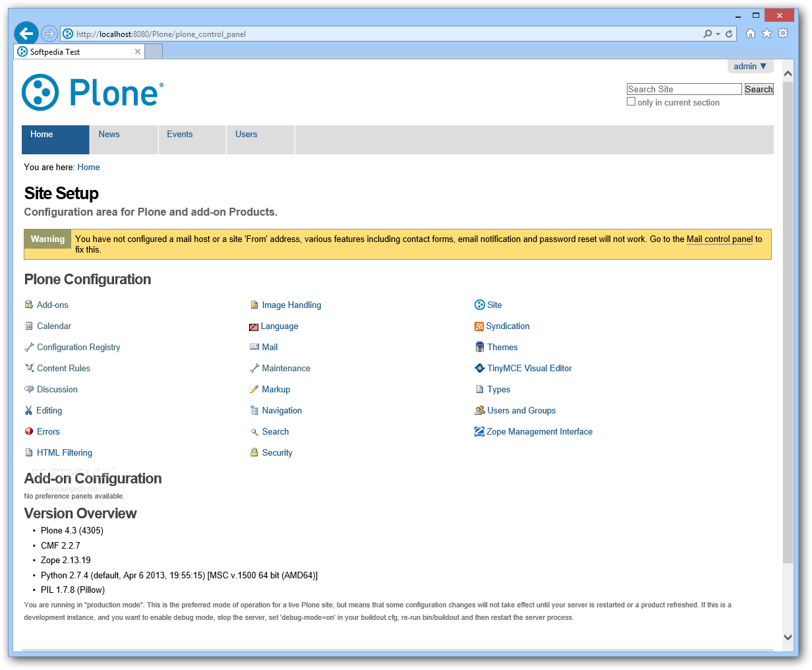Click the Navigation tree icon

254,410
